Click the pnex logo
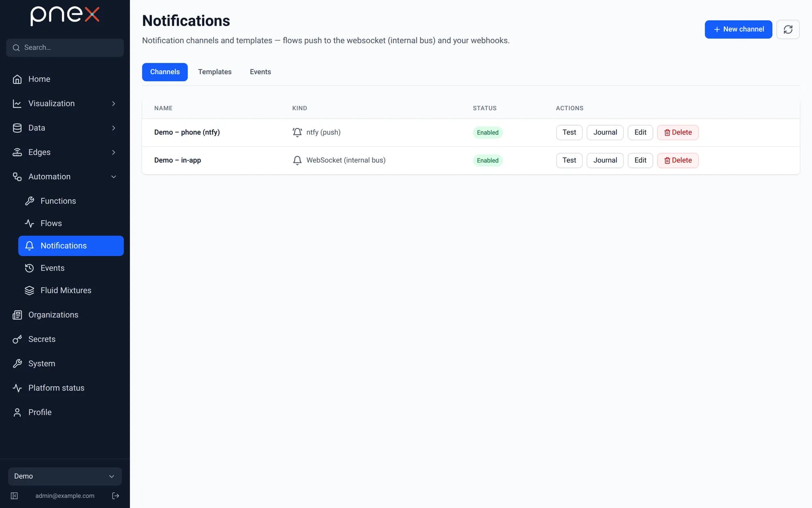The height and width of the screenshot is (508, 812). click(x=65, y=15)
